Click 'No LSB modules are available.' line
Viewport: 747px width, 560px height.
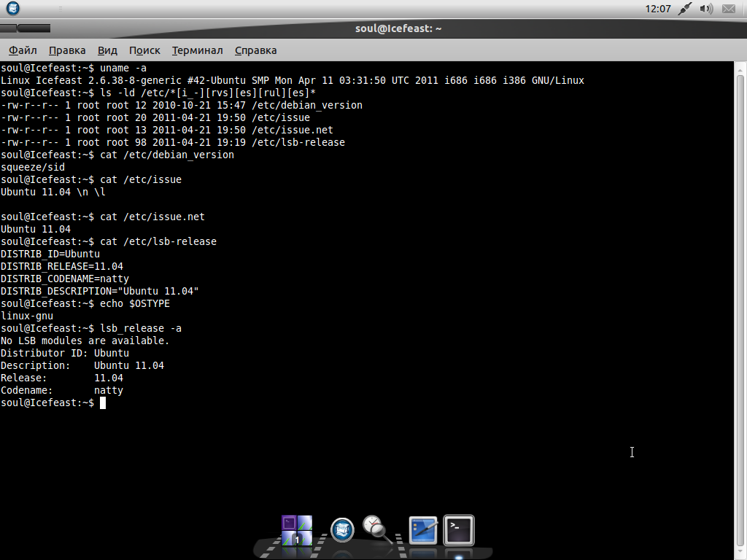(85, 341)
